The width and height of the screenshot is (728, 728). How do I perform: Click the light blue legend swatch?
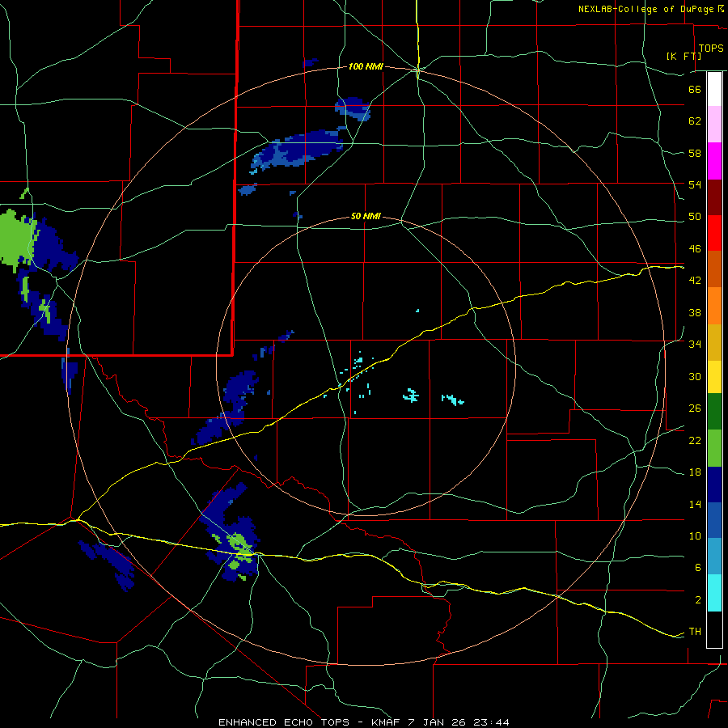(714, 556)
